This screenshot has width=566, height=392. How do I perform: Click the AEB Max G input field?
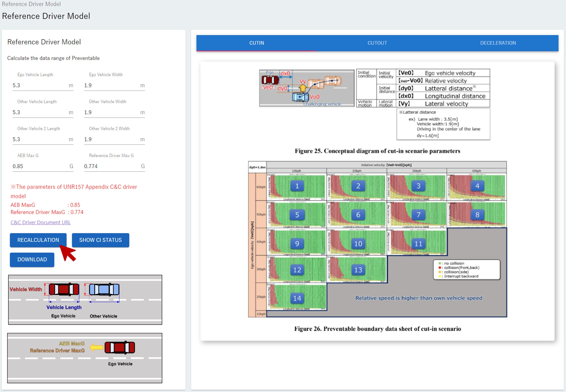point(39,166)
